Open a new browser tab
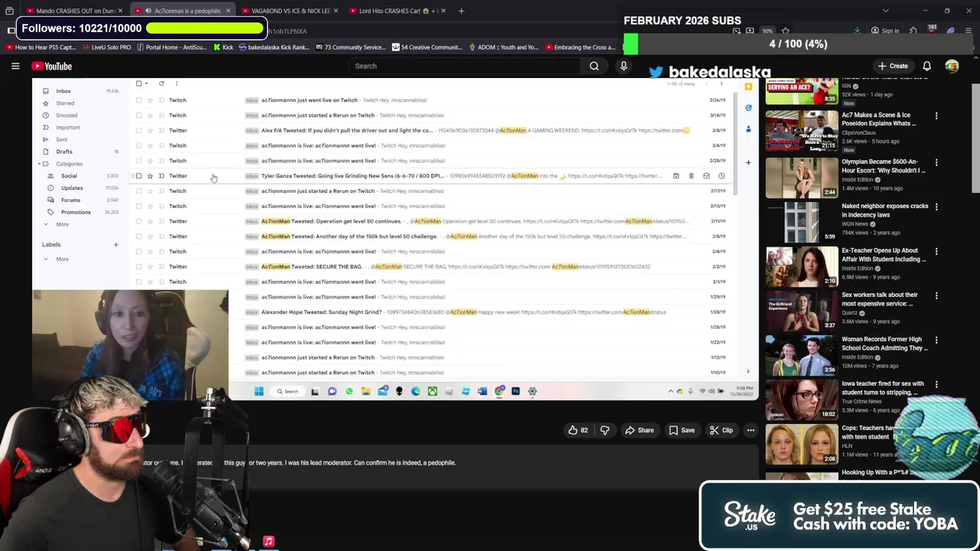The width and height of the screenshot is (980, 551). point(461,11)
